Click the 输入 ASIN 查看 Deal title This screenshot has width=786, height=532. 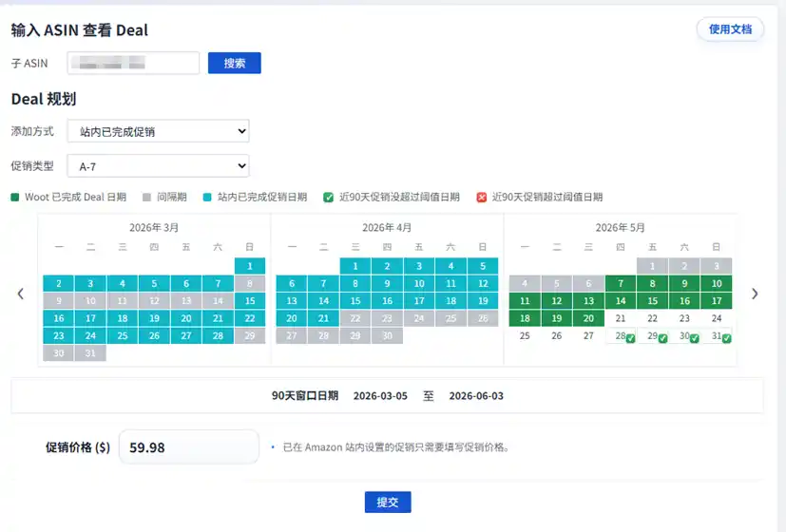click(80, 30)
